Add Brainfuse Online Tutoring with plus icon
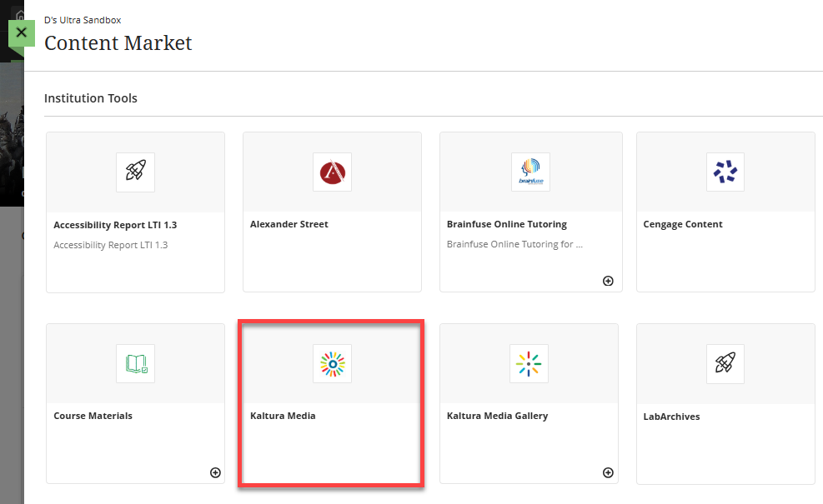The height and width of the screenshot is (504, 823). 608,281
